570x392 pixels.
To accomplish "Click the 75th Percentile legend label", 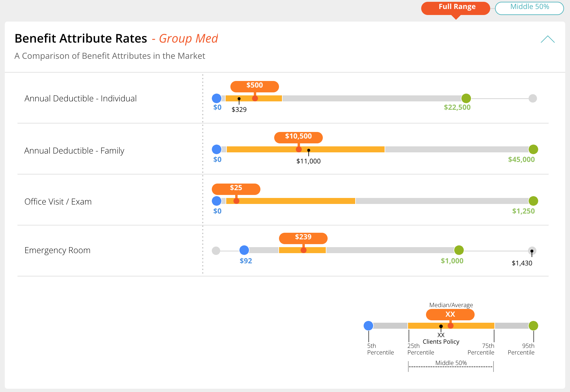I will [481, 349].
